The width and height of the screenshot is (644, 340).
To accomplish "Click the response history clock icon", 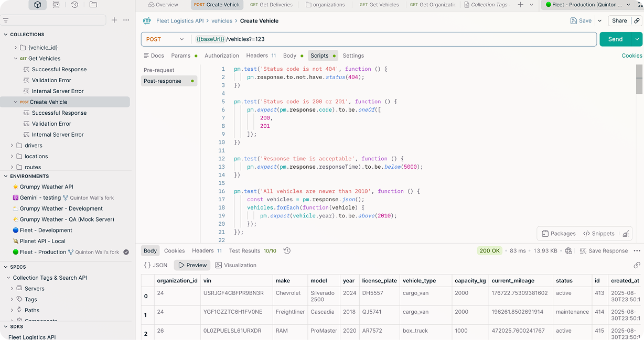I will tap(287, 251).
